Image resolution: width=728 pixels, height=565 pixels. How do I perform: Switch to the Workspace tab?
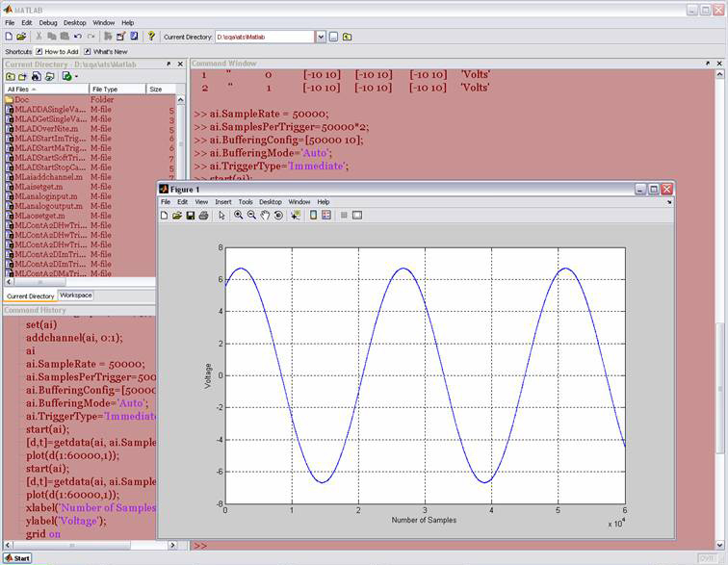coord(76,295)
